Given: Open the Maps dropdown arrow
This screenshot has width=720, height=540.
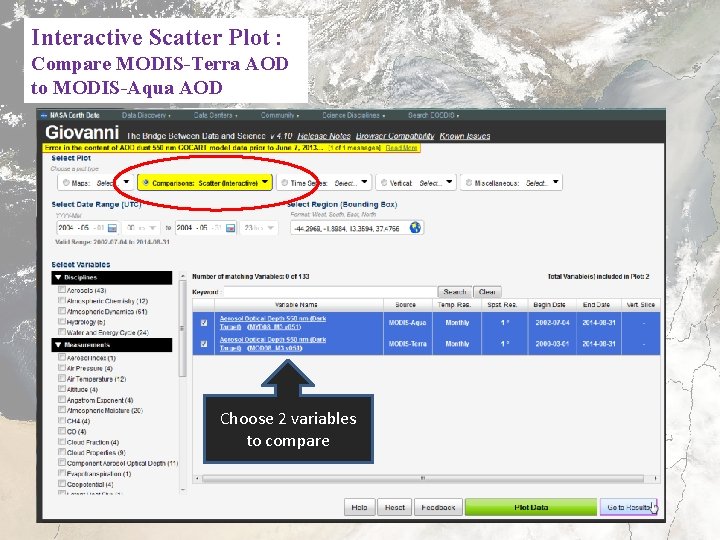Looking at the screenshot, I should pos(126,182).
